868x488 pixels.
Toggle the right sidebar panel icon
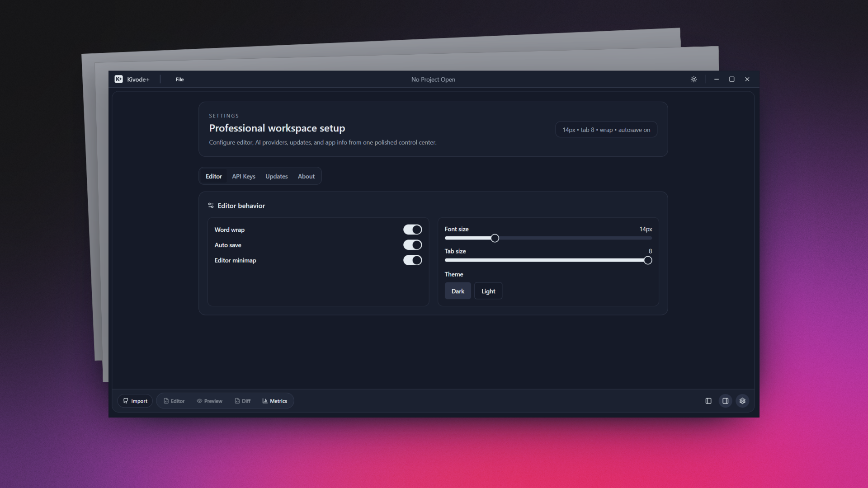[x=725, y=401]
